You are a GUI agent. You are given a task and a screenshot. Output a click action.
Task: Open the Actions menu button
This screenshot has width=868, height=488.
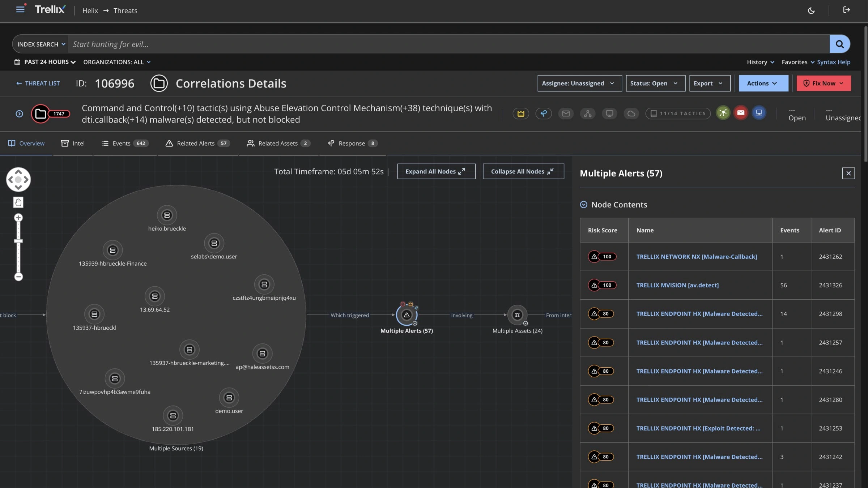tap(763, 83)
